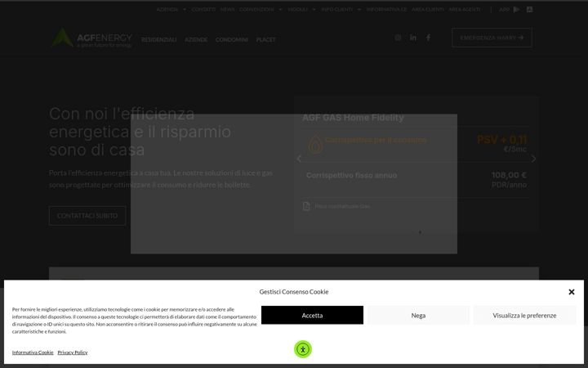Open the Area Clienti menu item

pos(428,9)
